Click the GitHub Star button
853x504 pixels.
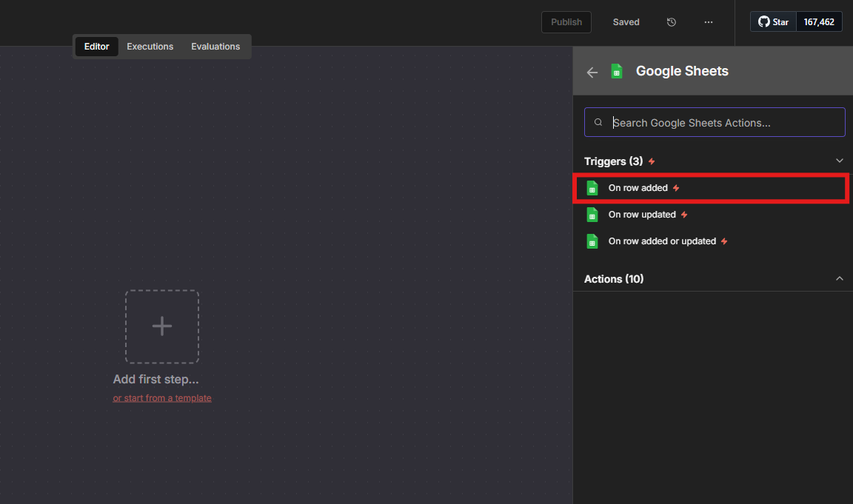pos(774,22)
